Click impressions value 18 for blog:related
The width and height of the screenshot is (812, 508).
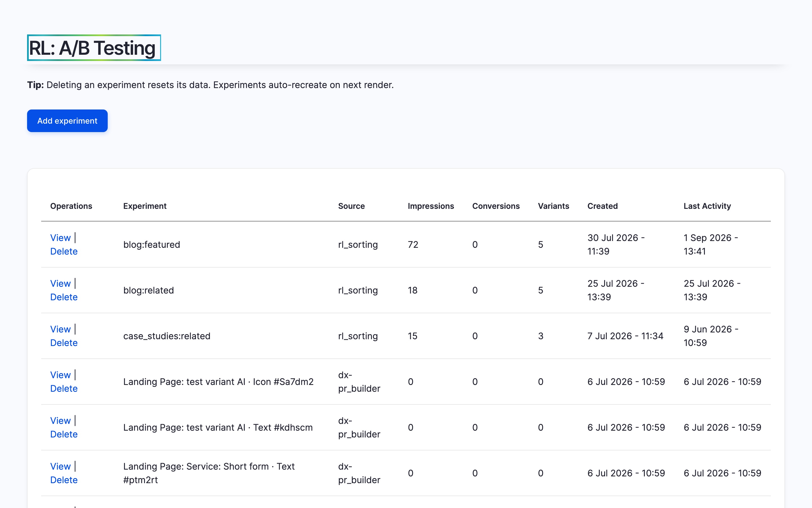click(413, 290)
